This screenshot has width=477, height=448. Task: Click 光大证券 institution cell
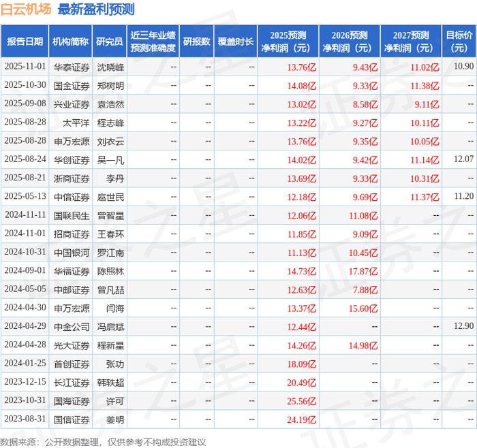point(72,346)
